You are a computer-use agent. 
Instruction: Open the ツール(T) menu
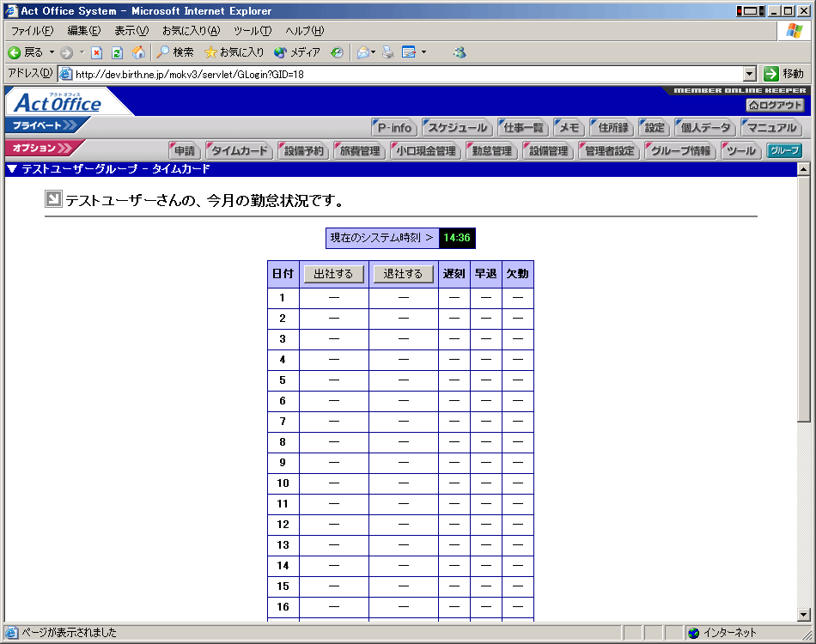253,31
